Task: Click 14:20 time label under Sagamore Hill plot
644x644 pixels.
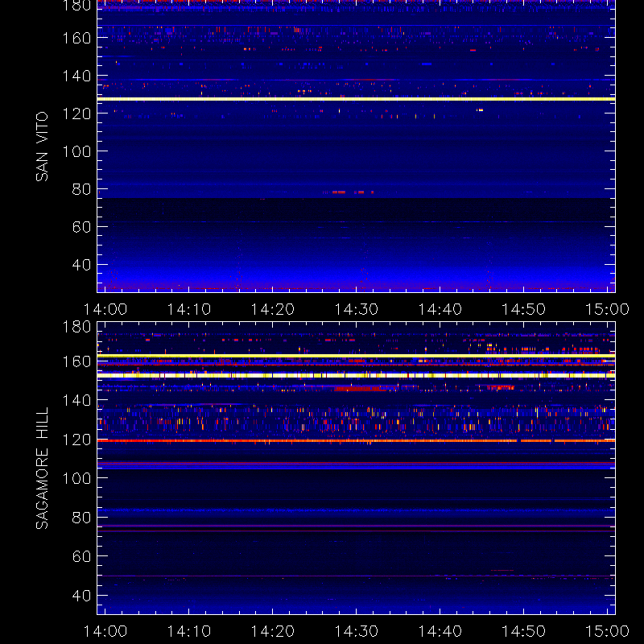Action: 273,631
